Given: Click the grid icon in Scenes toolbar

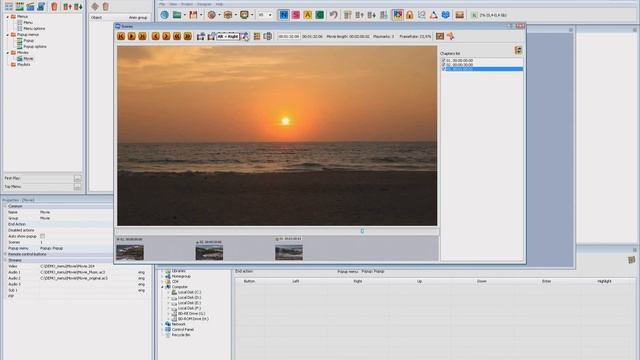Looking at the screenshot, I should (257, 36).
